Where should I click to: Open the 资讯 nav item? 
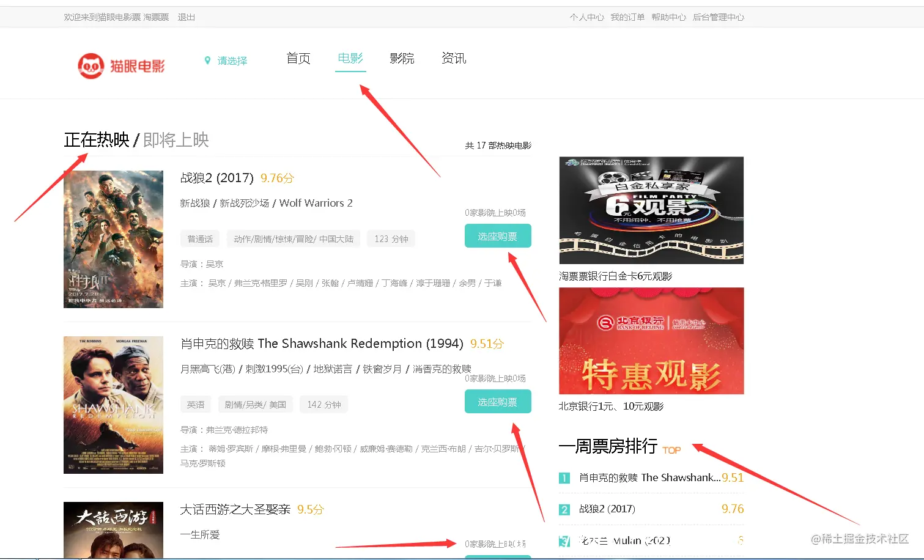(454, 58)
